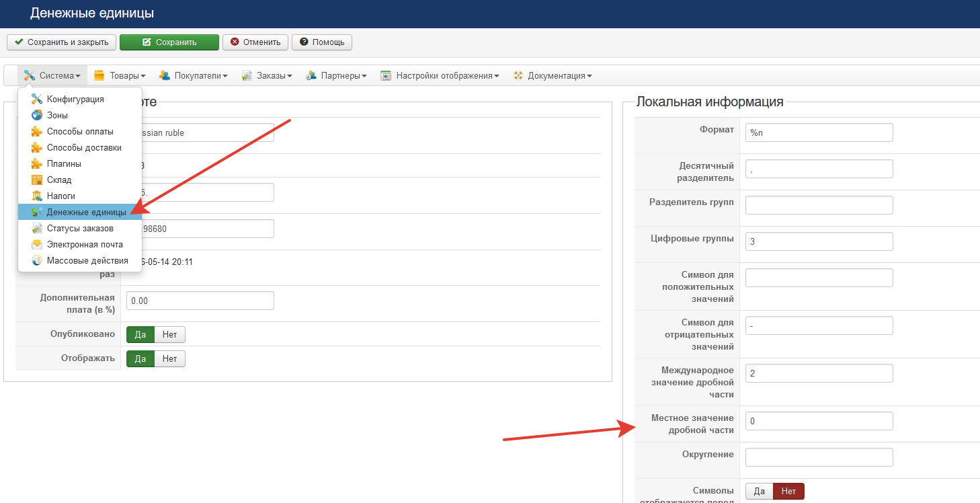This screenshot has width=980, height=503.
Task: Click the red cancel icon on Отменить
Action: [235, 42]
